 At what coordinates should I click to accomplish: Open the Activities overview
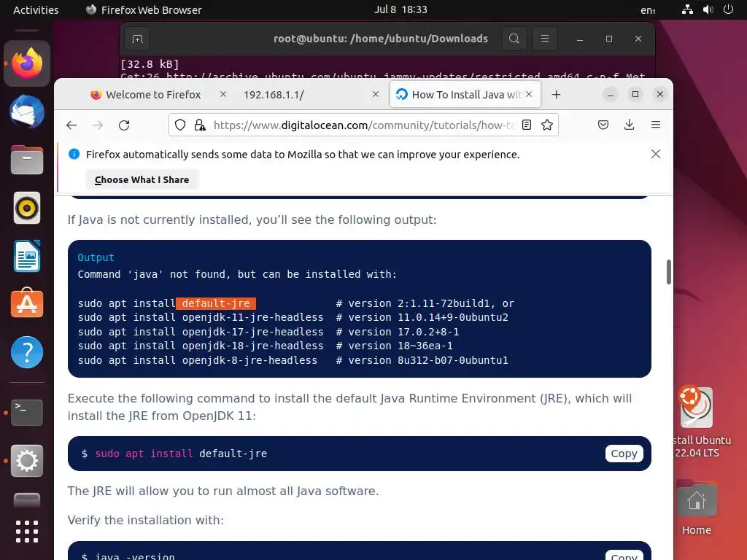click(36, 9)
